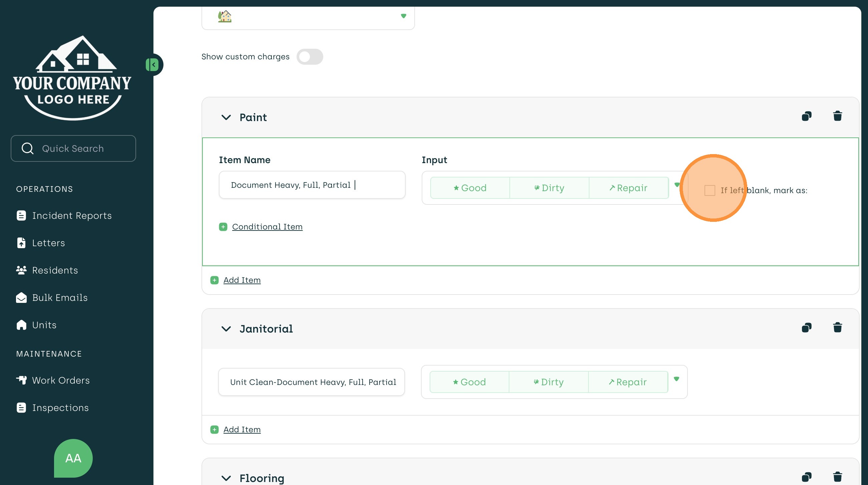Delete the Janitorial section

coord(837,328)
